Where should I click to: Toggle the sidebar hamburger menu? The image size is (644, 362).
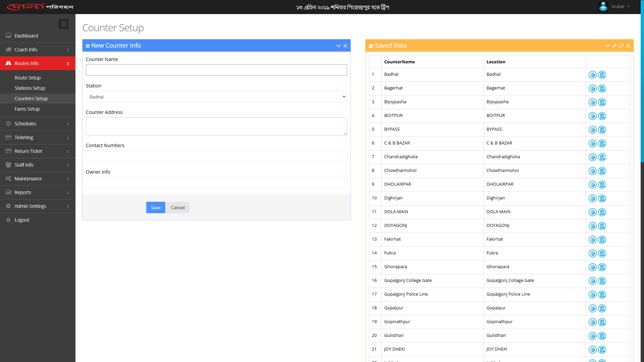[63, 24]
